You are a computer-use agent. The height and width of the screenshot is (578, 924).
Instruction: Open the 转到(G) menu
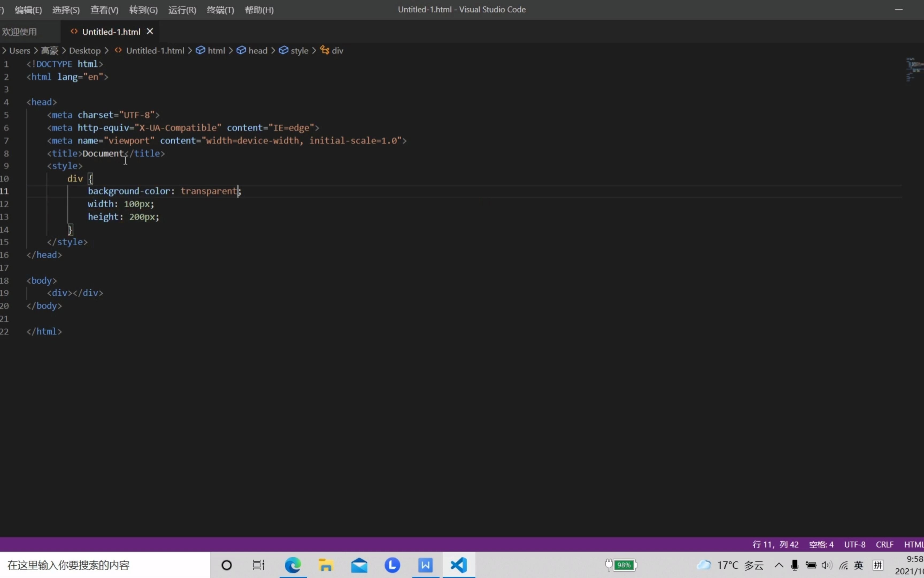143,10
